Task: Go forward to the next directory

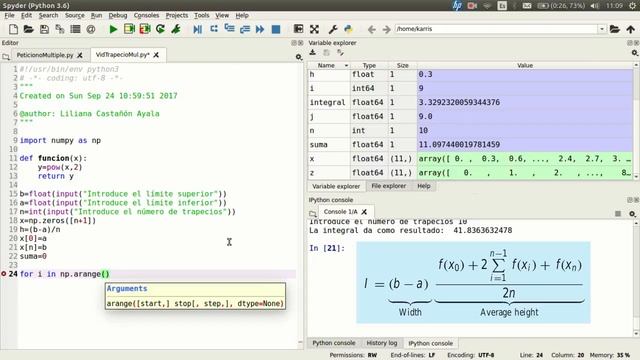Action: (x=386, y=29)
